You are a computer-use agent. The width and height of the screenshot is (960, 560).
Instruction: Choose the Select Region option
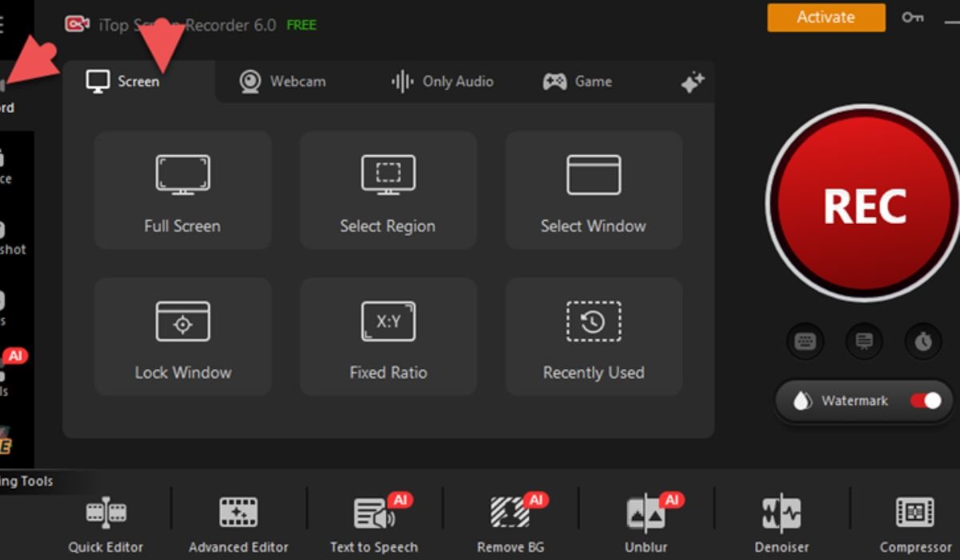[388, 190]
